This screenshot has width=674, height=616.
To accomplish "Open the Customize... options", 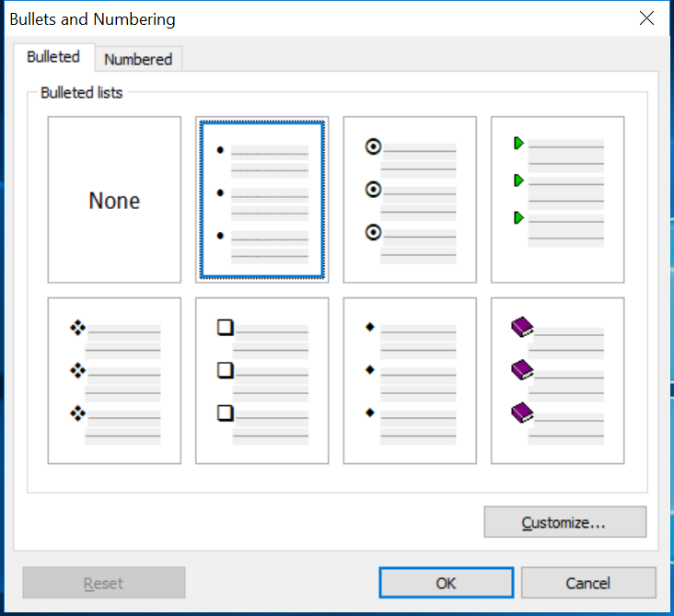I will 564,522.
